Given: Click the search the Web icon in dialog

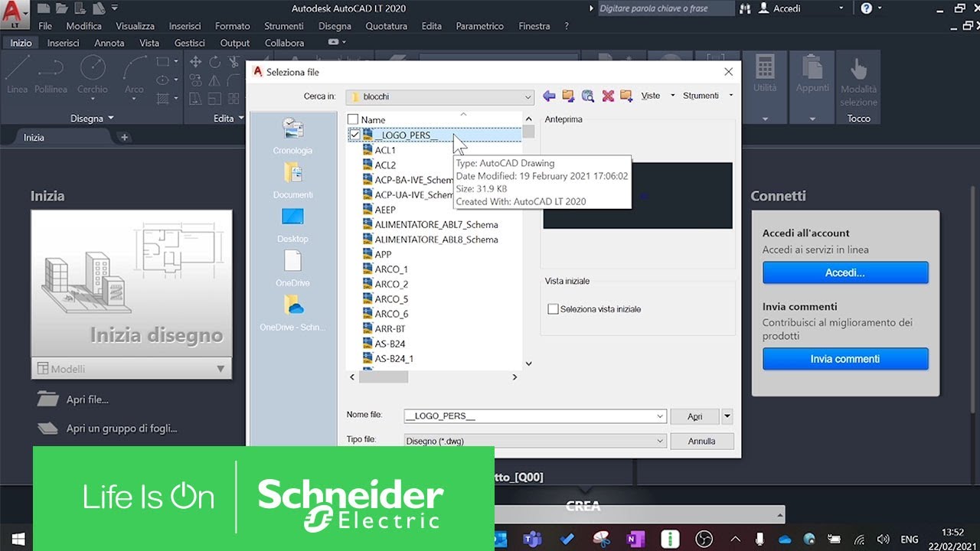Looking at the screenshot, I should [587, 96].
